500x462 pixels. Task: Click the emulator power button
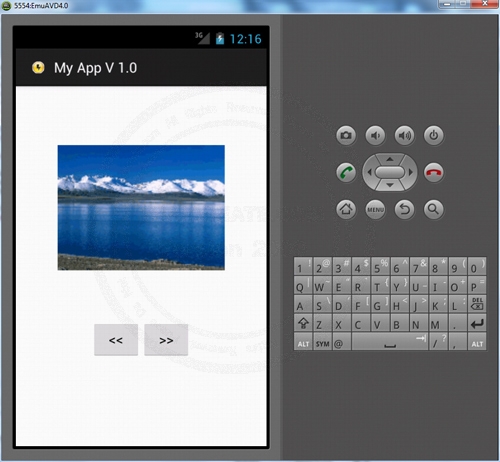[x=433, y=135]
